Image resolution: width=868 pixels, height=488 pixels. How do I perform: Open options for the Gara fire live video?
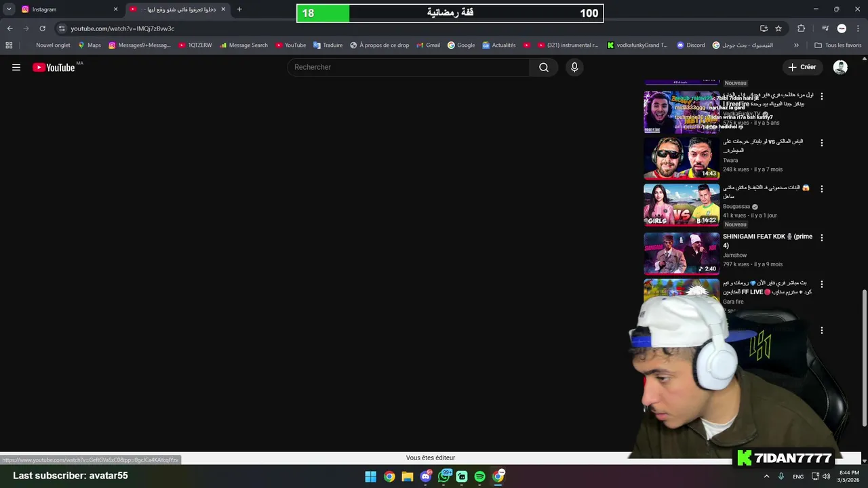click(821, 285)
